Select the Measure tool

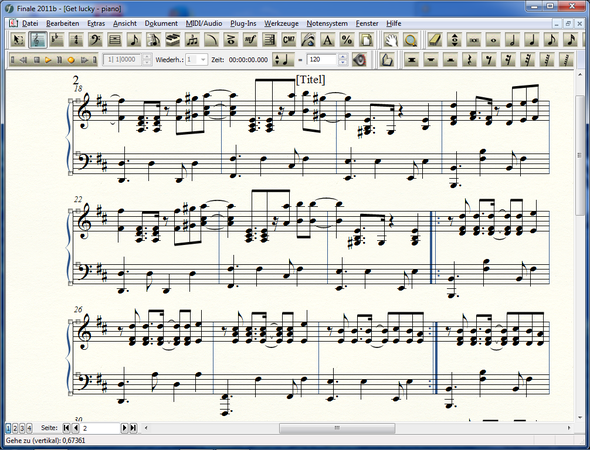point(115,40)
